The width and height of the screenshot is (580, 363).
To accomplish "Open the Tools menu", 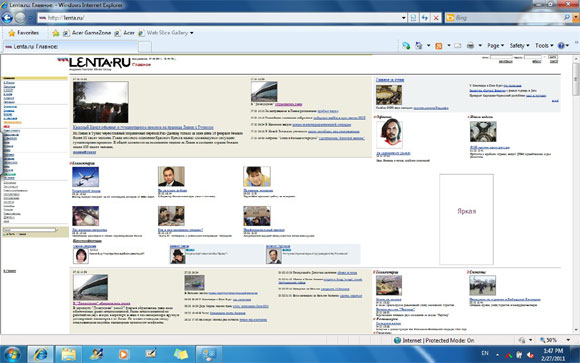I will [x=544, y=46].
